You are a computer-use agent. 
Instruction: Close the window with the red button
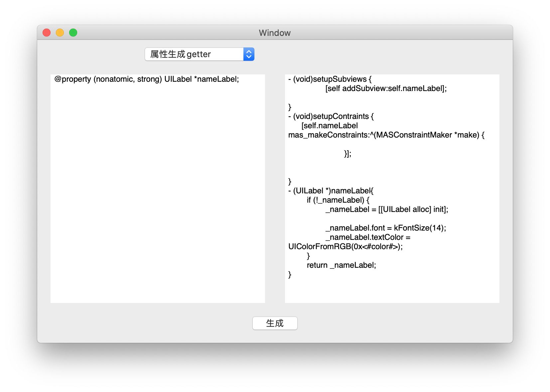47,33
